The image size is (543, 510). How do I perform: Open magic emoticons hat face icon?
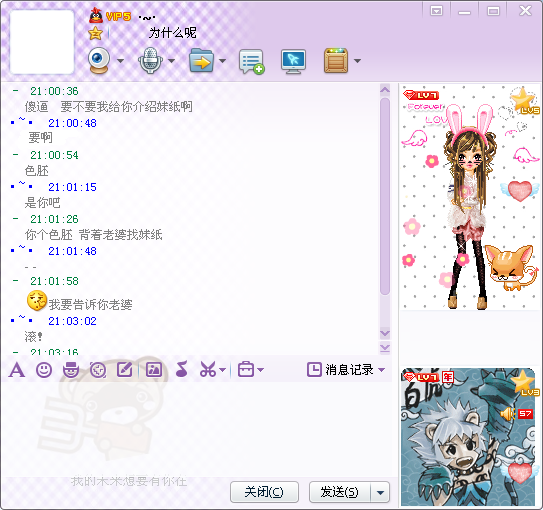coord(71,370)
